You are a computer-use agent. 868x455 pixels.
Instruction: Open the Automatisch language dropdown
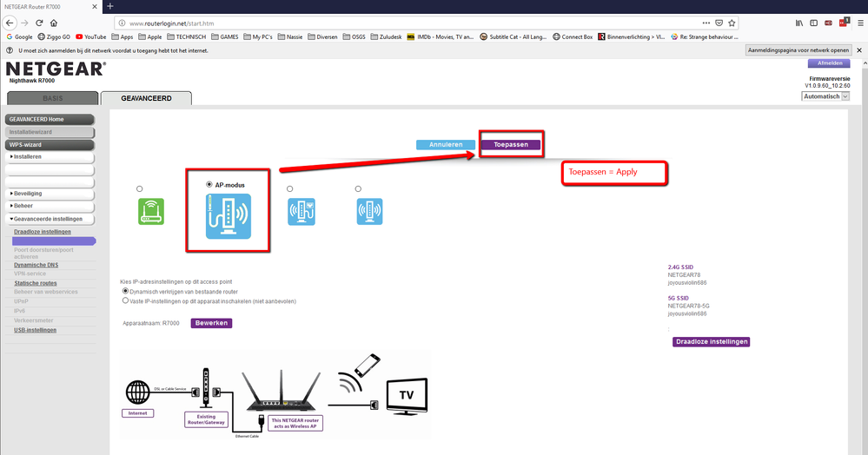pyautogui.click(x=825, y=96)
